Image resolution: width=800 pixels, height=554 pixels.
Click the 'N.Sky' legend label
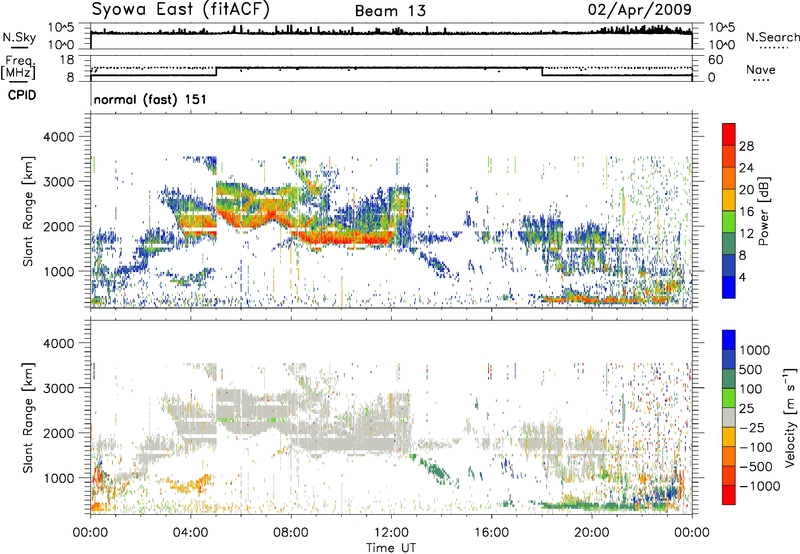[19, 37]
